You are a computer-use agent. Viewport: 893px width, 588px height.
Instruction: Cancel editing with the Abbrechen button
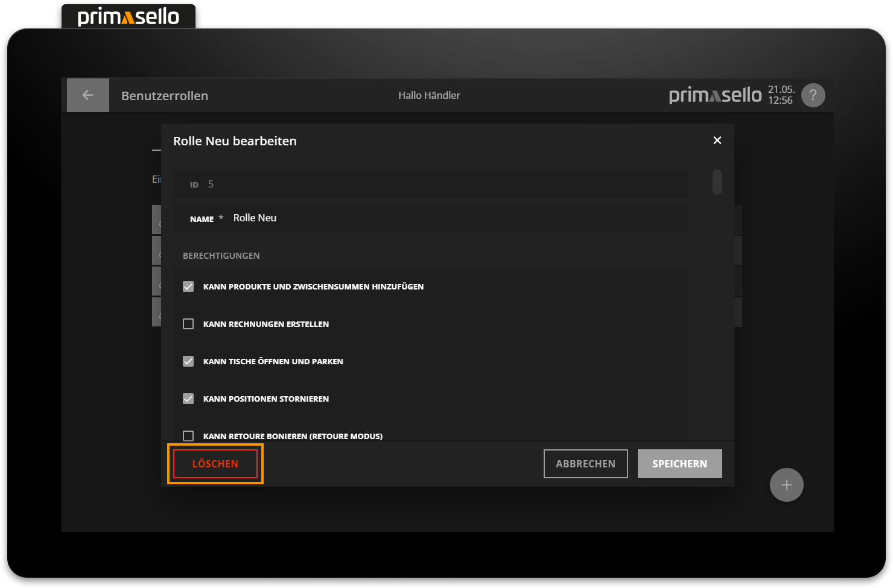pyautogui.click(x=585, y=464)
